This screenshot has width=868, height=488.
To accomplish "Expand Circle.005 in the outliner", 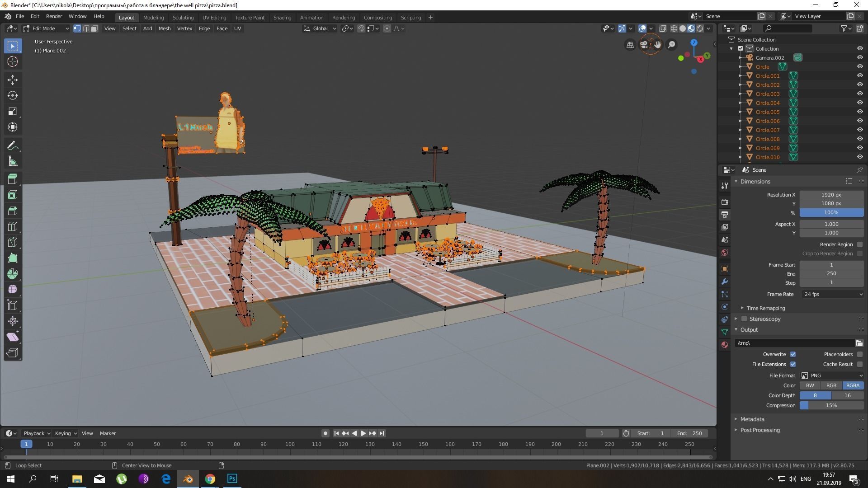I will [741, 112].
